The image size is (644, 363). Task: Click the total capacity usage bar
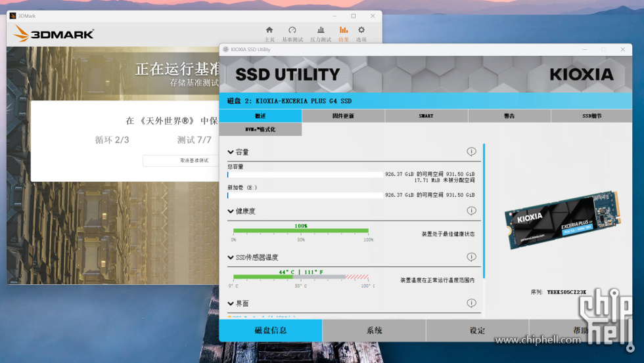pyautogui.click(x=305, y=175)
